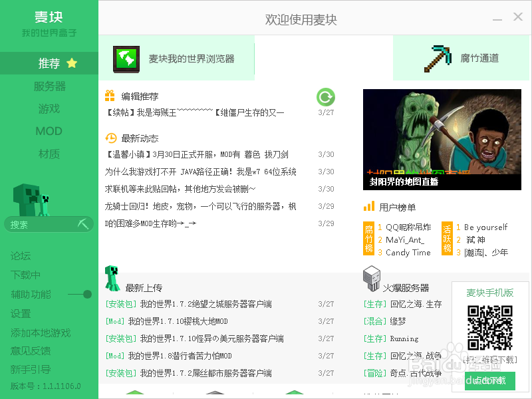Click the 点击下载 download button
Image resolution: width=532 pixels, height=399 pixels.
(490, 380)
